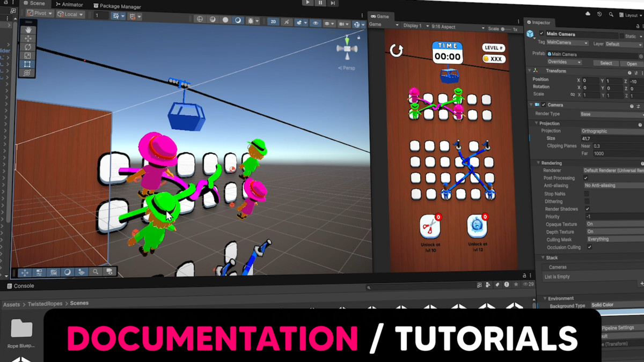Click the Transform component help icon
The height and width of the screenshot is (362, 644).
630,73
